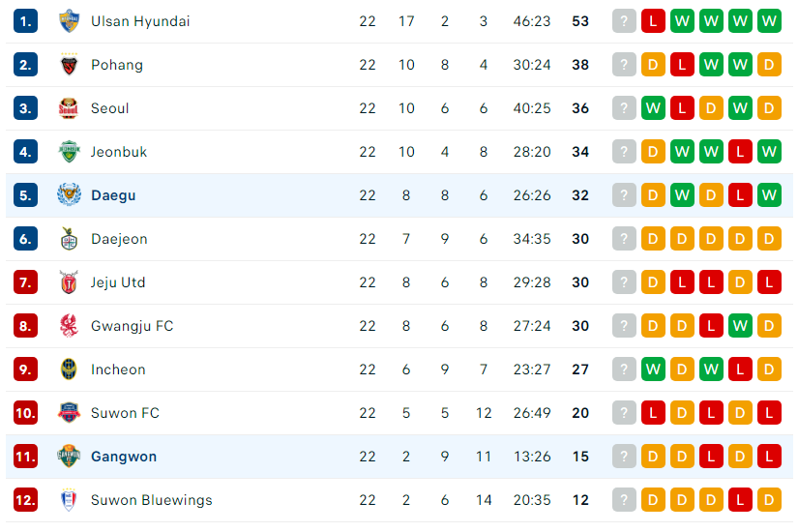Open the Seoul club logo
Screen dimensions: 798x532
click(69, 108)
